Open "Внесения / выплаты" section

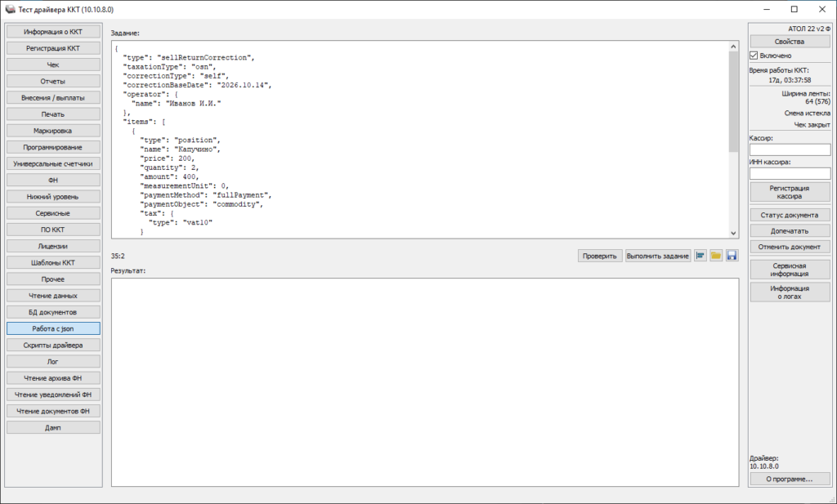click(53, 98)
